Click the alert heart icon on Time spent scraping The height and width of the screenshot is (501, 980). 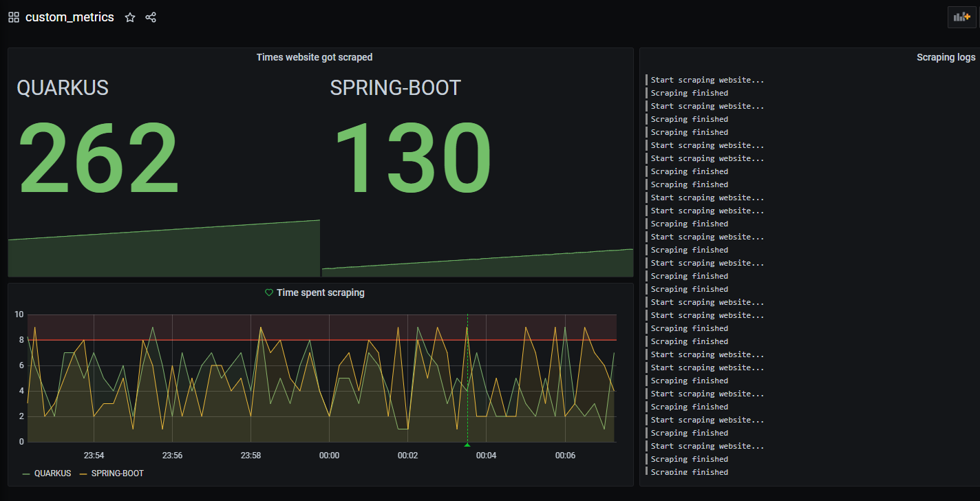coord(269,292)
